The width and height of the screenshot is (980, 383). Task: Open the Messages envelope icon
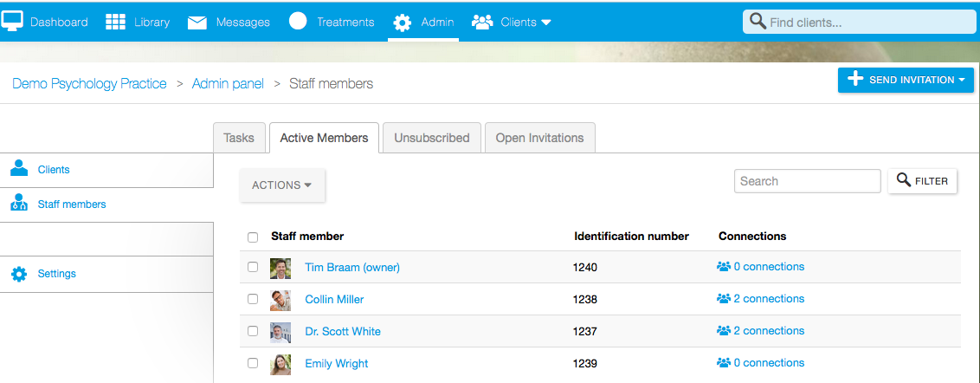tap(197, 23)
